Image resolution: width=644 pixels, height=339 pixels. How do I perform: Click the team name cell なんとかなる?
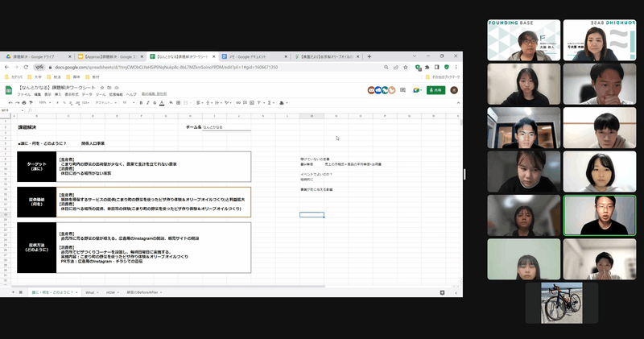pyautogui.click(x=226, y=127)
